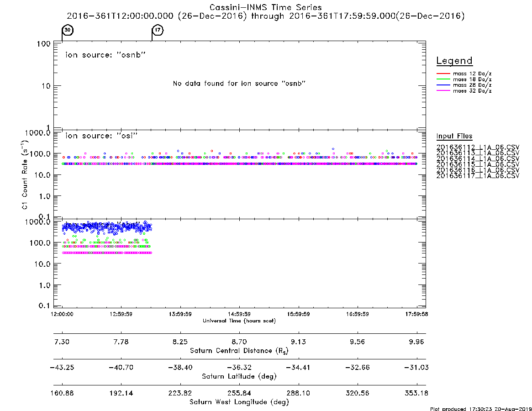532x411 pixels.
Task: Click the 13:59:59 time tick label
Action: (x=180, y=314)
